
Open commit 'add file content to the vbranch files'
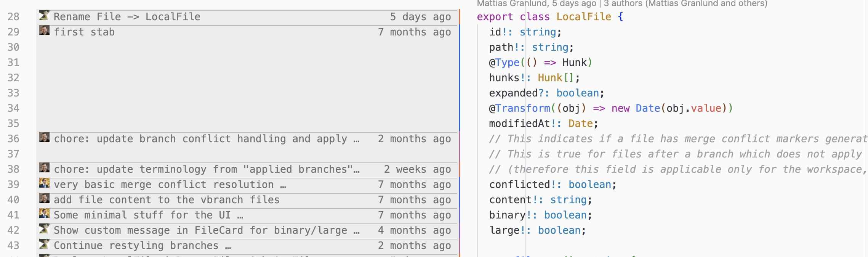[x=167, y=200]
